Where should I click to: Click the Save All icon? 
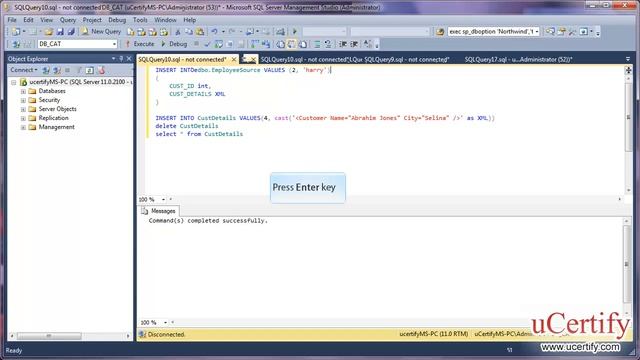pyautogui.click(x=71, y=31)
